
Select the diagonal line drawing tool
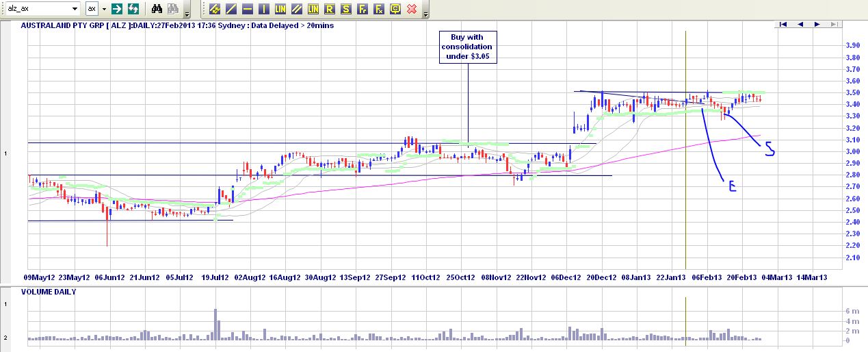(x=231, y=9)
